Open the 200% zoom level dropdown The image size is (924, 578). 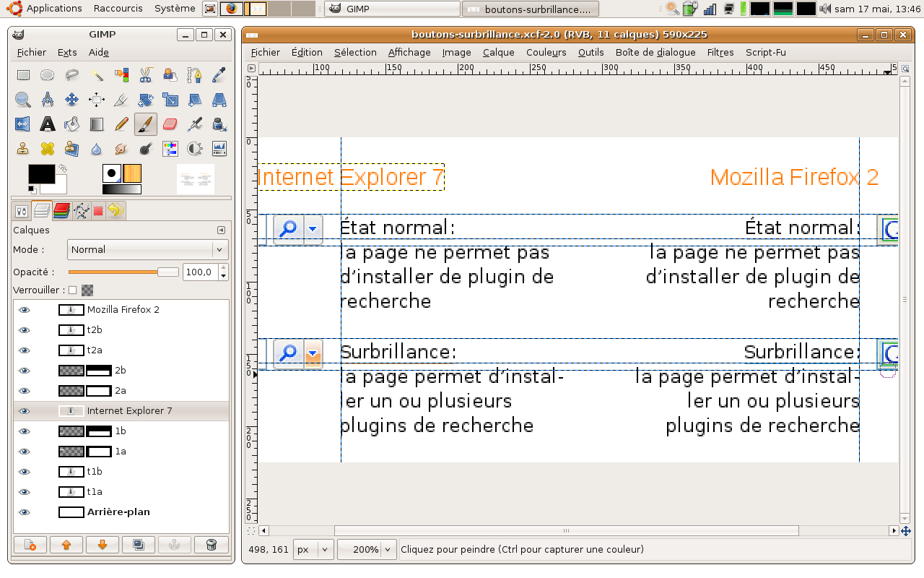click(367, 549)
